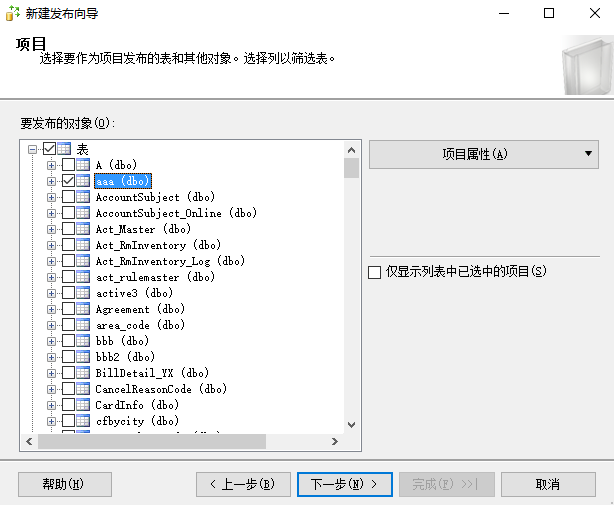This screenshot has height=505, width=614.
Task: Click the 下一步 next button
Action: (x=344, y=484)
